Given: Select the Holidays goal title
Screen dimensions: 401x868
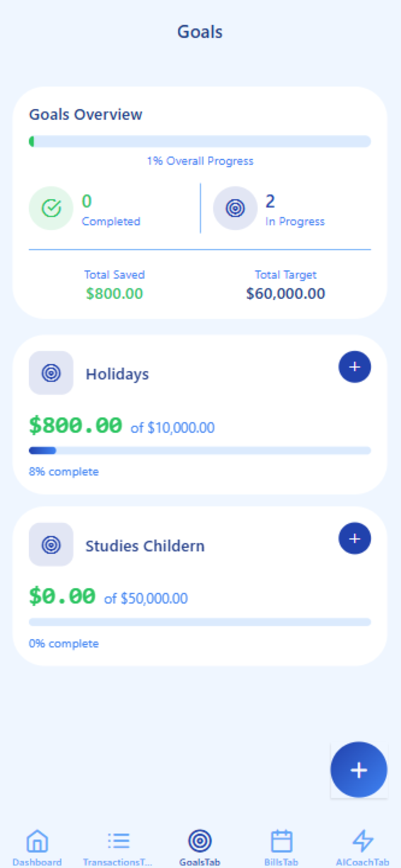Looking at the screenshot, I should click(117, 374).
